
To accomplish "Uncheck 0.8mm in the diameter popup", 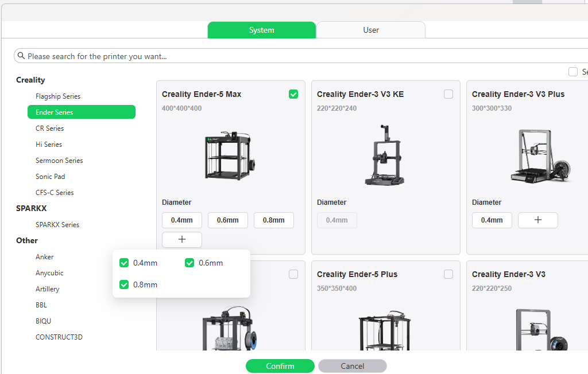I will 124,285.
